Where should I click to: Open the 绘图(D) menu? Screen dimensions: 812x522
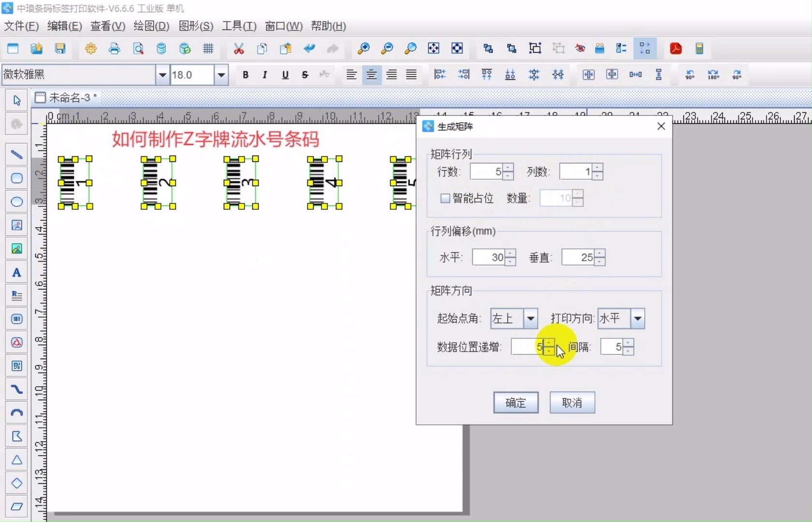point(151,26)
